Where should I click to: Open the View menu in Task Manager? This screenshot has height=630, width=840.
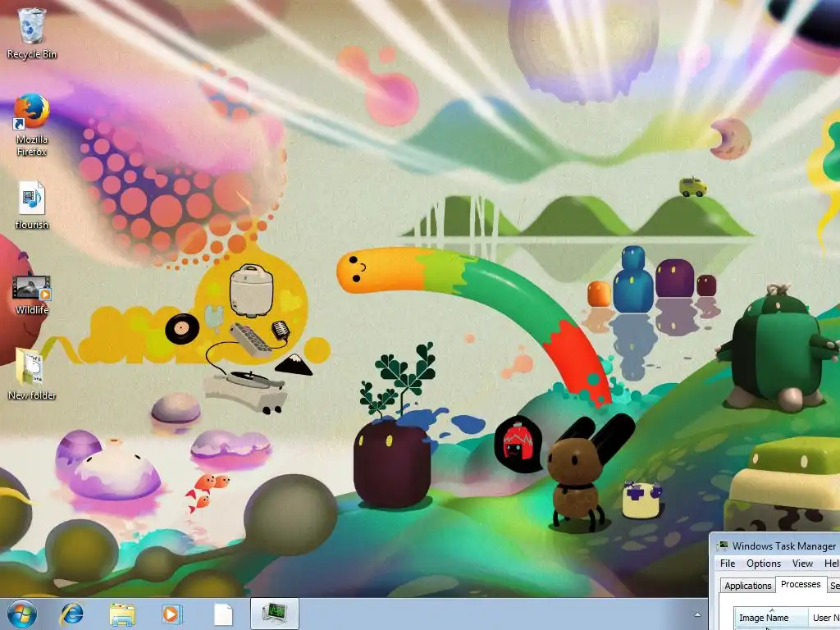802,564
